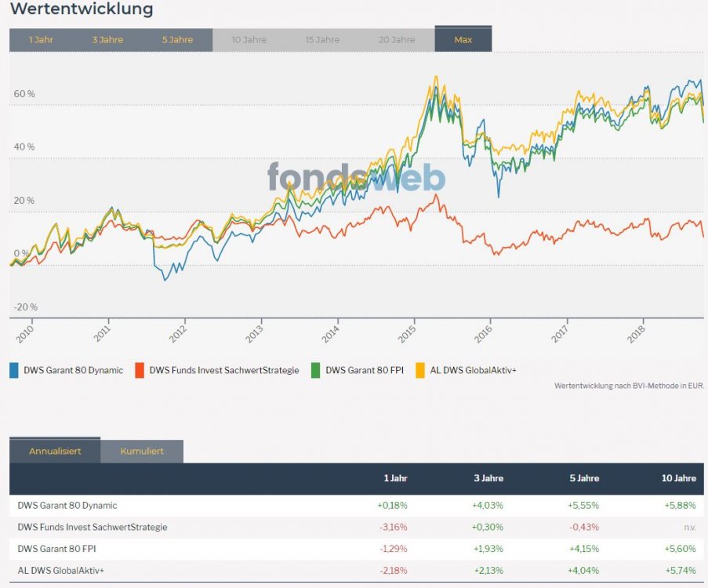The image size is (708, 588).
Task: Open DWS Garant 80 Dynamic table row
Action: (67, 506)
